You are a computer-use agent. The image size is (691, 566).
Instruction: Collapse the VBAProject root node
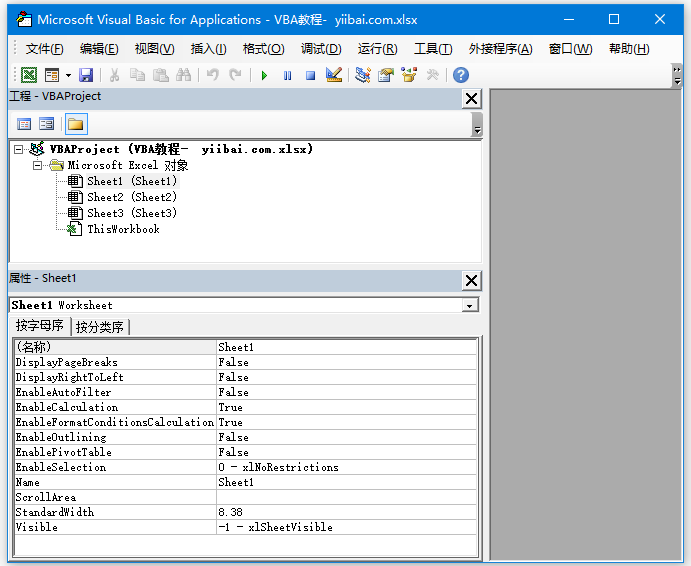tap(18, 149)
